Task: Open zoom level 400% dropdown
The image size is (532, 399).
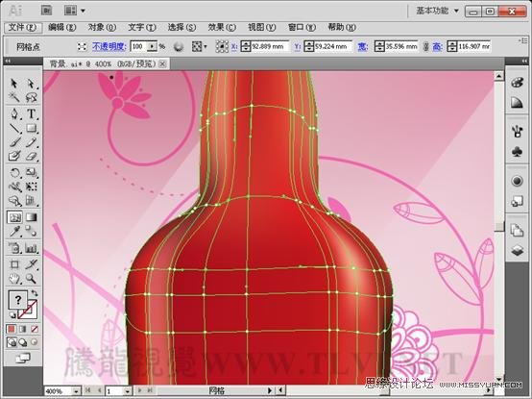Action: (x=76, y=391)
